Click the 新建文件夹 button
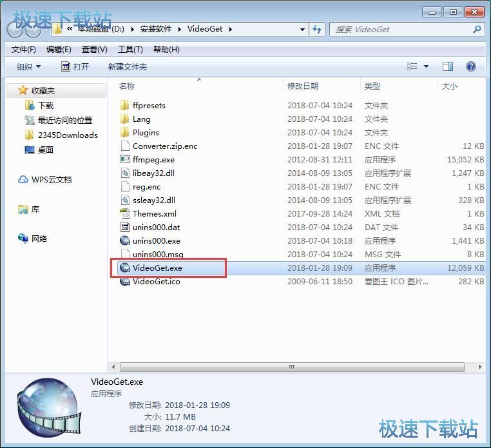The image size is (491, 448). click(128, 67)
